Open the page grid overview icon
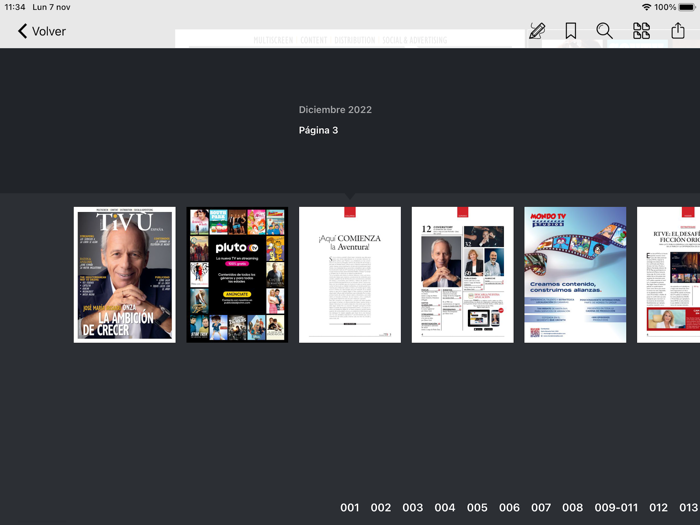Viewport: 700px width, 525px height. [x=641, y=31]
